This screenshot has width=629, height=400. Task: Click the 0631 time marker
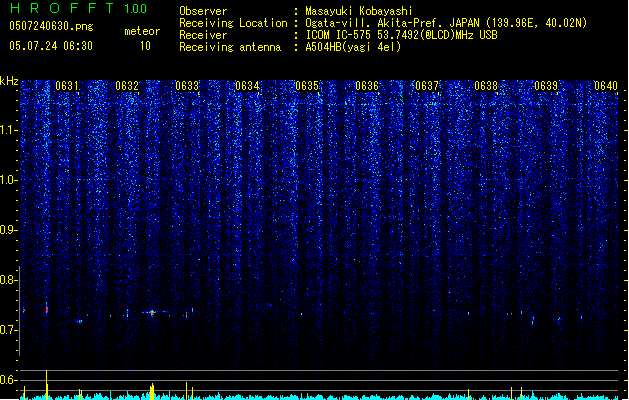(67, 86)
